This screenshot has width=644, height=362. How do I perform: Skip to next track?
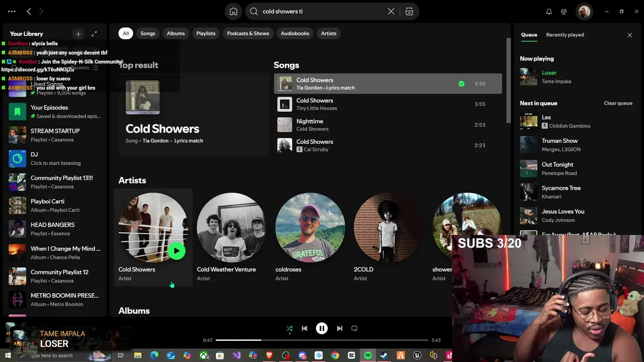point(340,328)
